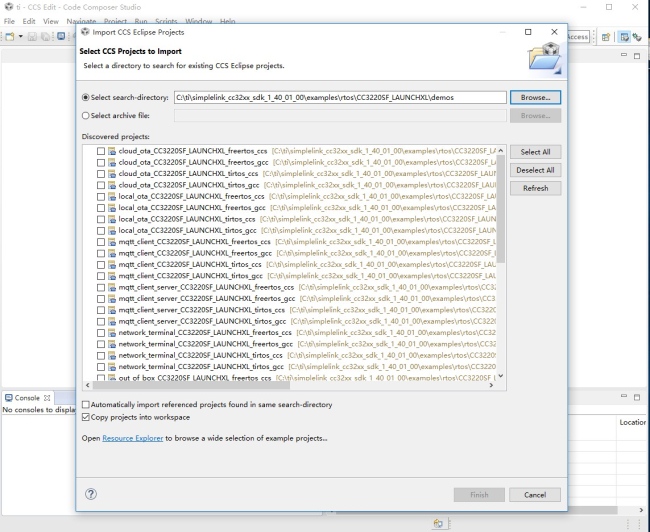This screenshot has width=650, height=532.
Task: Click the cloud_ota freertos_ccs project icon
Action: coord(112,151)
